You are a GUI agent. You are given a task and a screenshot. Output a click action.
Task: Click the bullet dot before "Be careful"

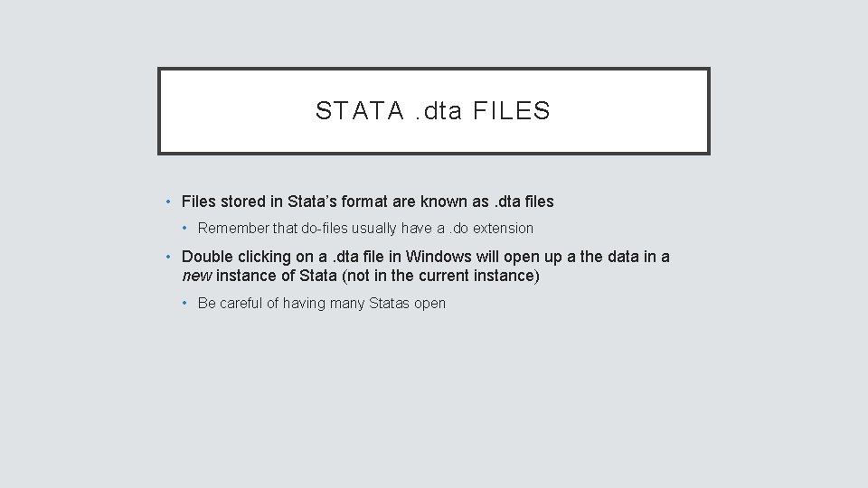(185, 304)
